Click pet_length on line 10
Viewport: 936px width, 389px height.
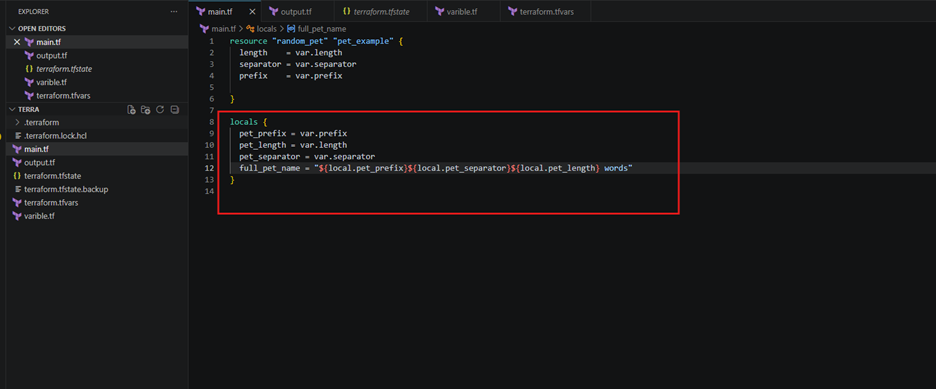pos(263,145)
